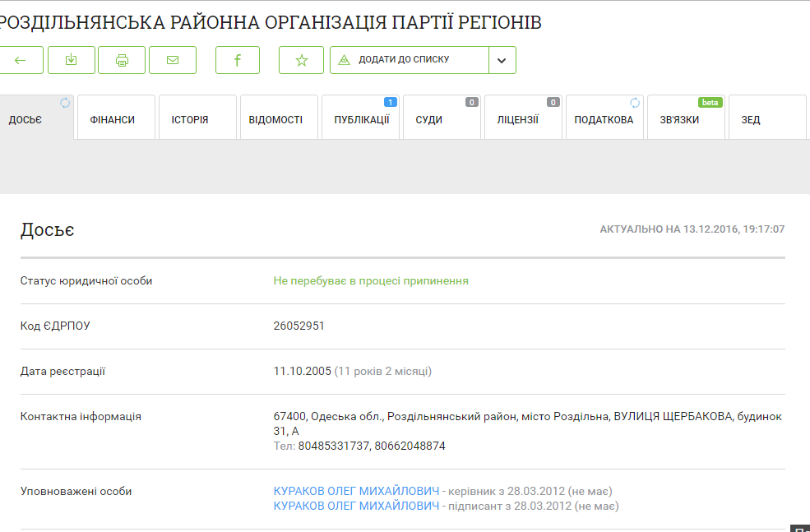Share on Facebook

(x=238, y=60)
